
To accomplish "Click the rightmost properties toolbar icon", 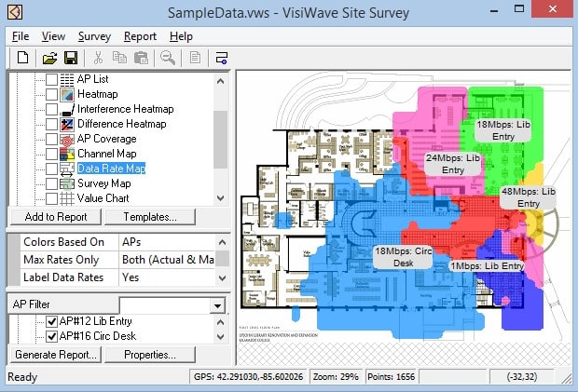I will pos(222,58).
